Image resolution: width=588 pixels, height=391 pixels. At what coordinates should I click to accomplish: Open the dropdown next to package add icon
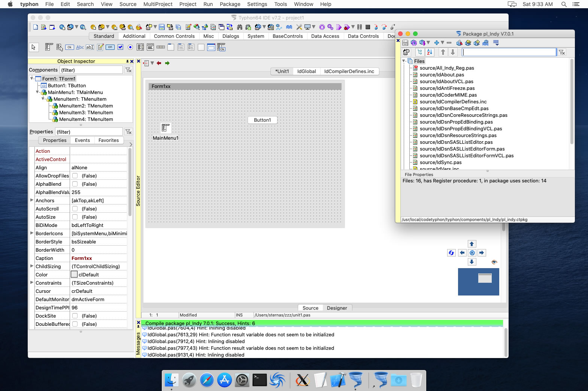pos(442,43)
